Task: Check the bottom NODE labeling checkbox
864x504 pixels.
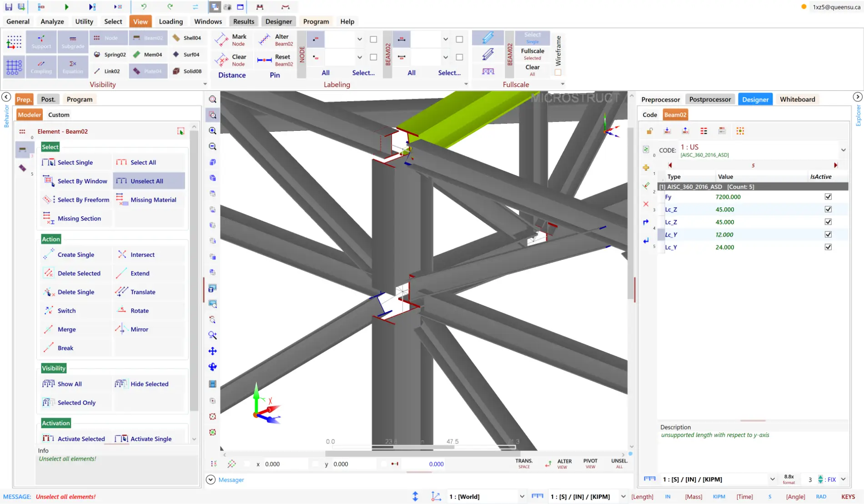Action: pos(373,57)
